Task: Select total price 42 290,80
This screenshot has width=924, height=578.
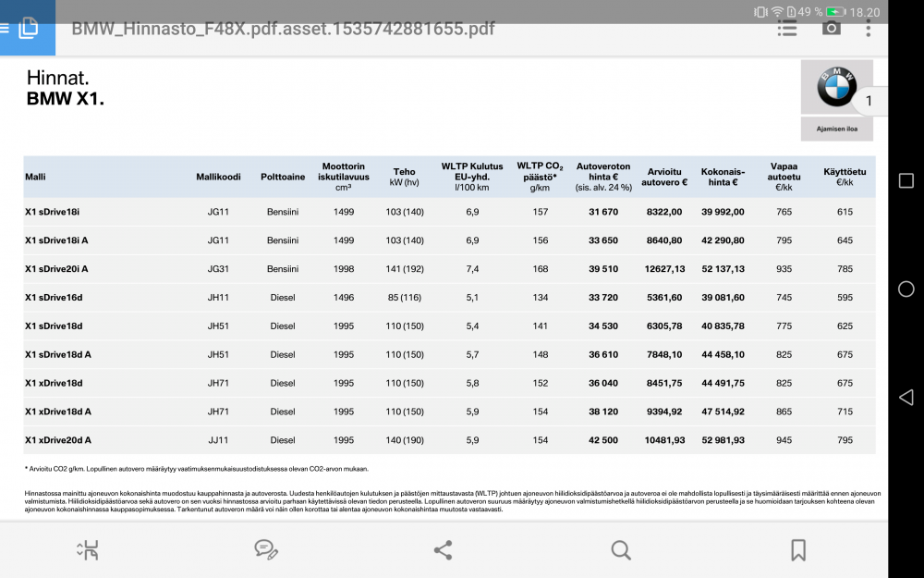Action: (x=723, y=240)
